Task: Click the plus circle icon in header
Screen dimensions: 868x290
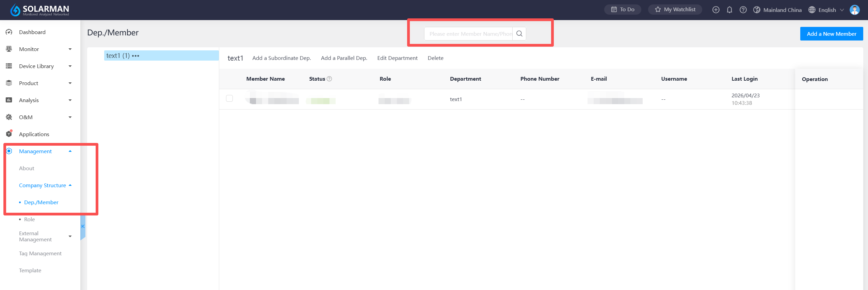Action: 716,10
